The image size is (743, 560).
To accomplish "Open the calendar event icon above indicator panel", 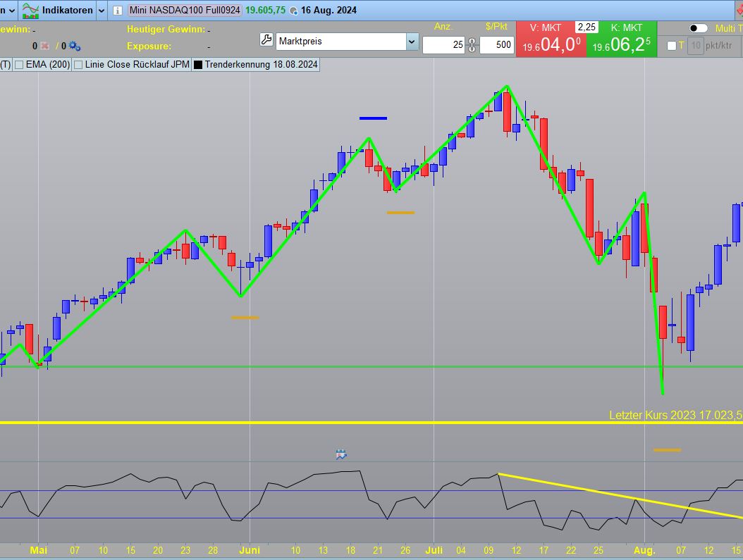I will click(341, 455).
